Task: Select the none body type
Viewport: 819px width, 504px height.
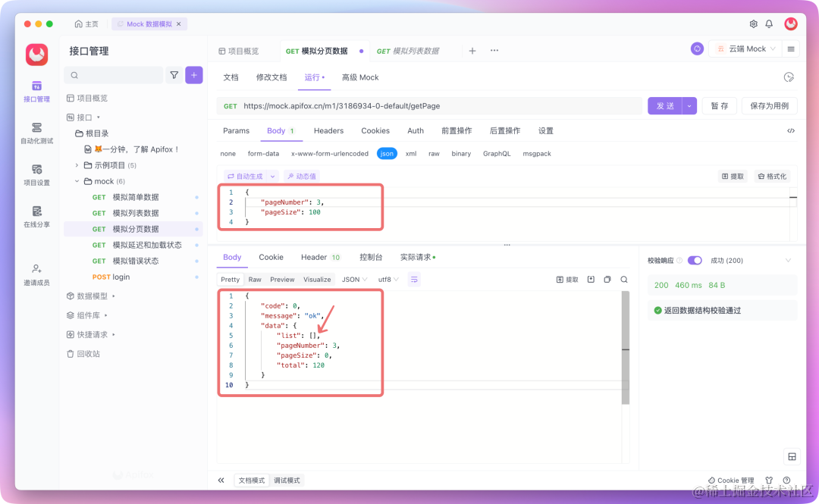Action: [227, 154]
